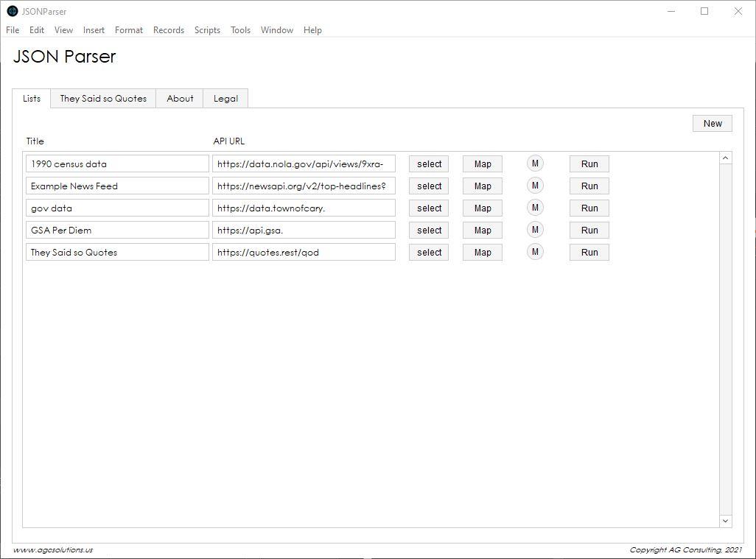Switch to the Legal tab

tap(225, 99)
